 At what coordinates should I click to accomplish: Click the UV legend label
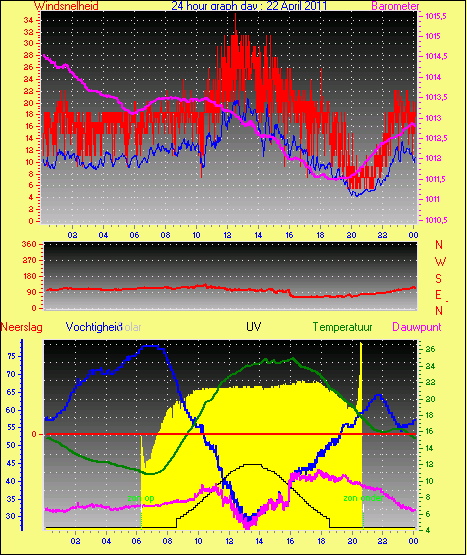[x=254, y=327]
